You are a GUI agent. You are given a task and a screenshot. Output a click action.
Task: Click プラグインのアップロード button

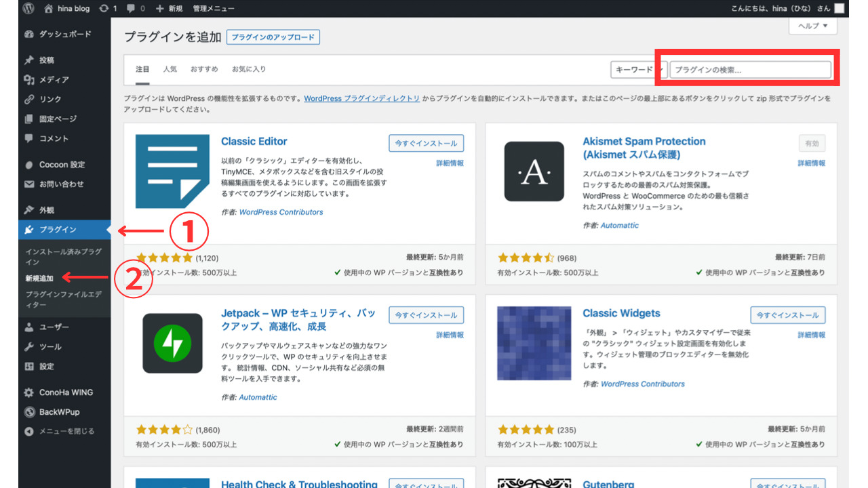(273, 37)
